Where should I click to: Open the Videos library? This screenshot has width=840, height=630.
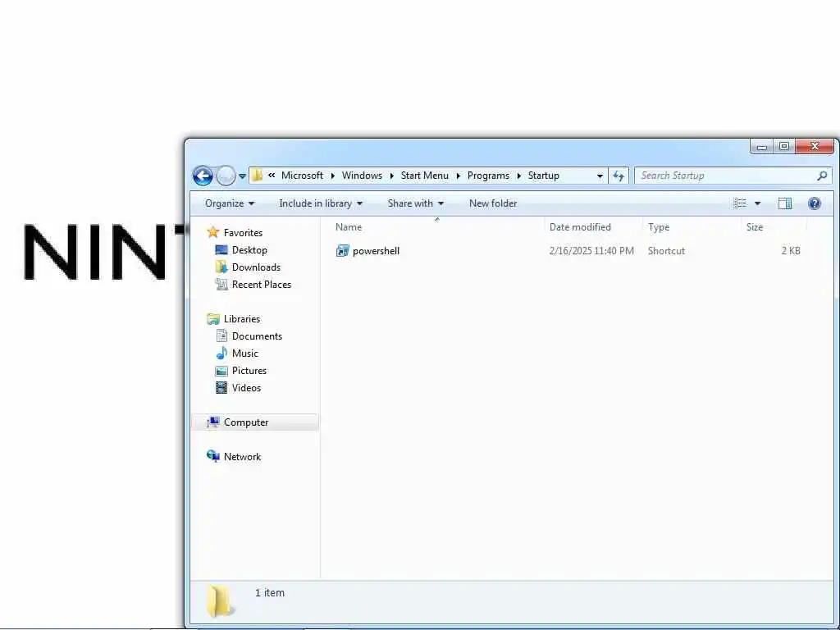(x=246, y=387)
